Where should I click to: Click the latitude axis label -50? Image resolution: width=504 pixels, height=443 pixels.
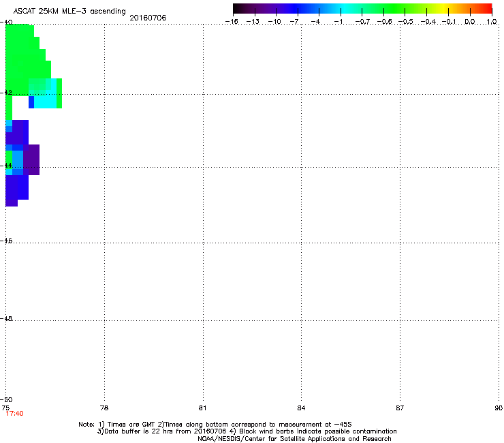click(6, 399)
